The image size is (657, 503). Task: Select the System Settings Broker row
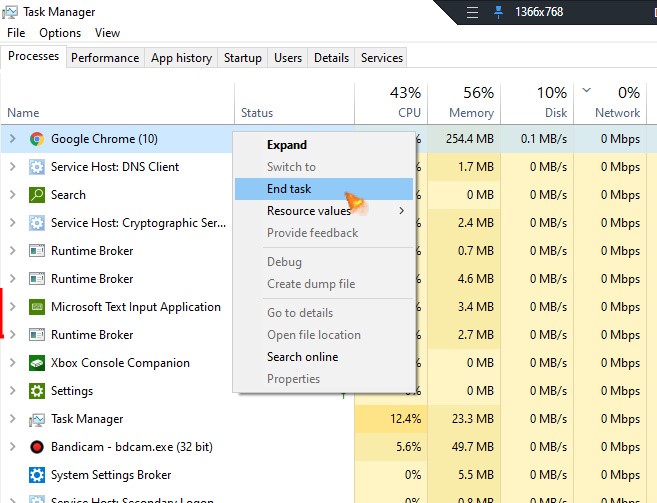[111, 475]
